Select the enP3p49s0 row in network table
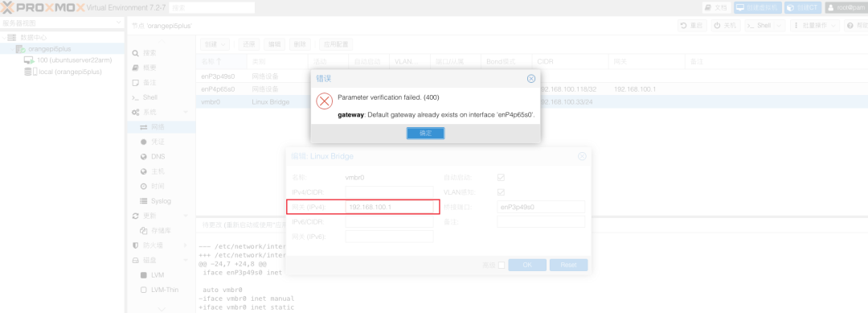The image size is (868, 313). [x=532, y=76]
